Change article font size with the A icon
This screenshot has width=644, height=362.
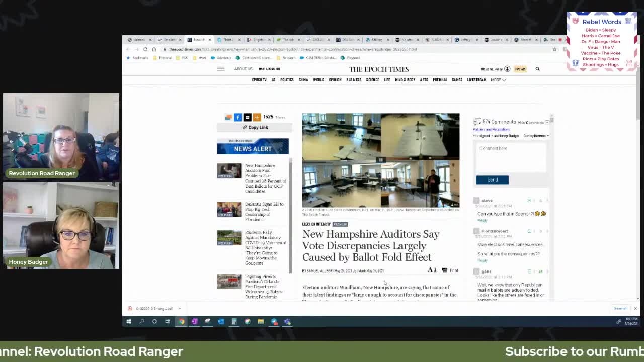pos(432,270)
